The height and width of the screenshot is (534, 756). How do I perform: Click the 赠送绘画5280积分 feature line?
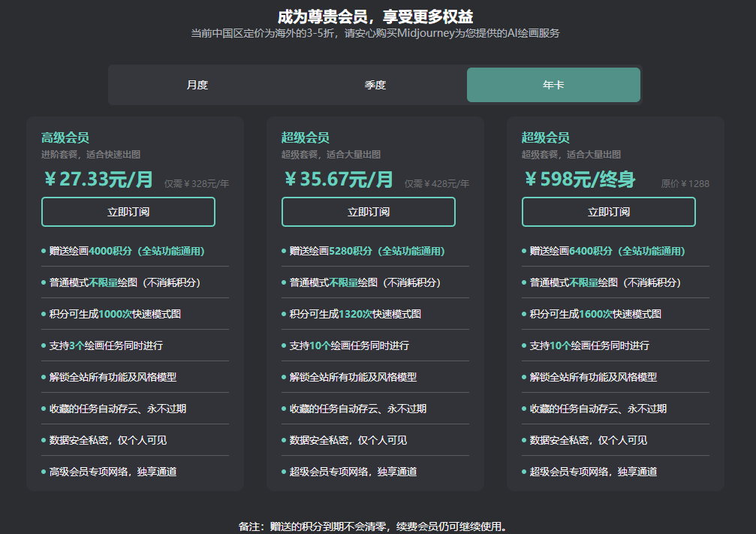pyautogui.click(x=367, y=251)
